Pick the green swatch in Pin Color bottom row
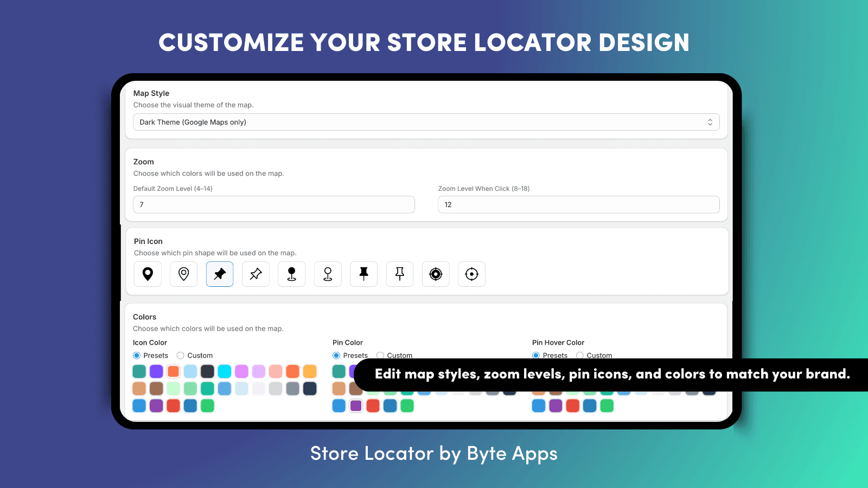The height and width of the screenshot is (488, 868). coord(407,406)
